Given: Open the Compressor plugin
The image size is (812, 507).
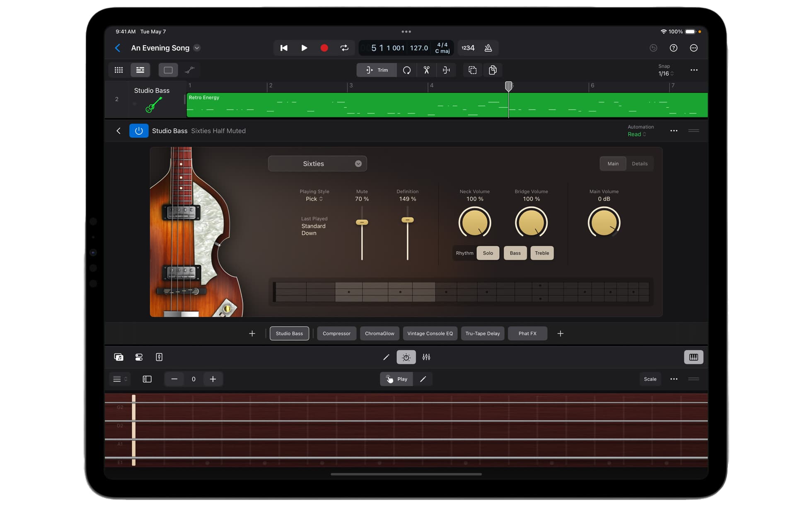Looking at the screenshot, I should click(x=336, y=334).
